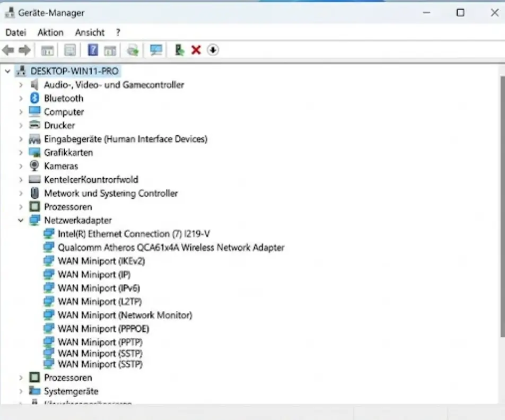The width and height of the screenshot is (505, 420).
Task: Select WAN Miniport (Network Monitor)
Action: (125, 315)
